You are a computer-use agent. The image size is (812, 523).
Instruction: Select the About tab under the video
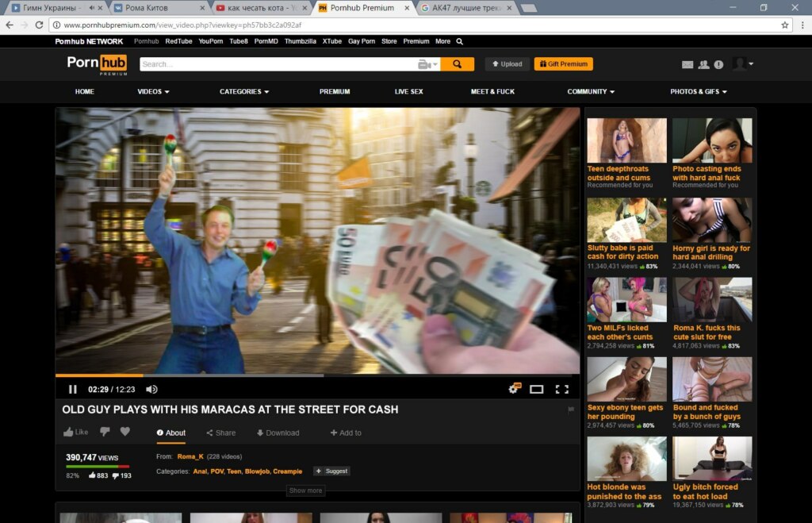[171, 433]
